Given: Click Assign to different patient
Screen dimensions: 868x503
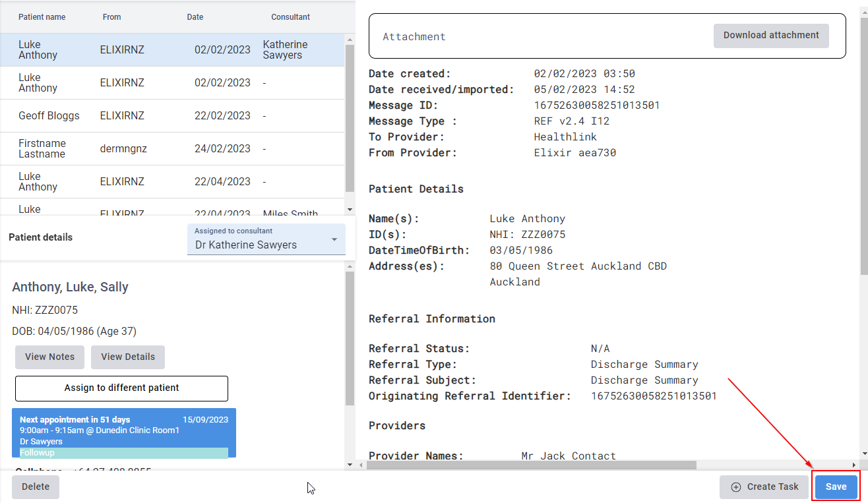Looking at the screenshot, I should [121, 388].
